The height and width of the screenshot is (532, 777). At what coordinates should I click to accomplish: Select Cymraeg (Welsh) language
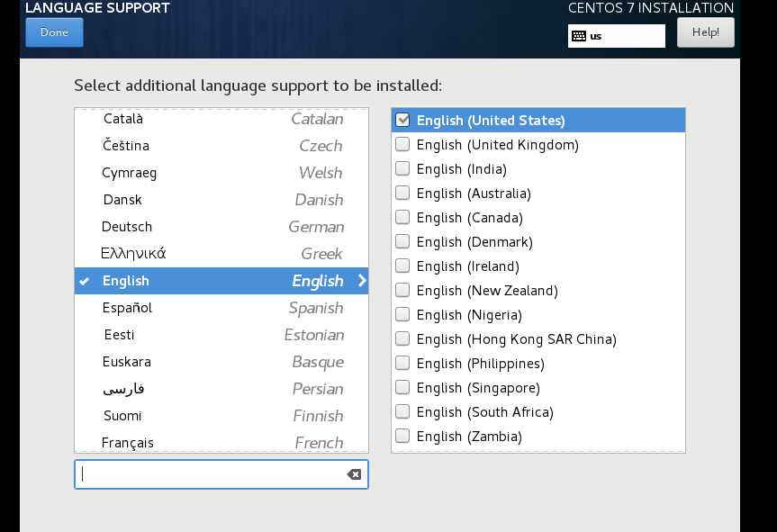[x=221, y=173]
